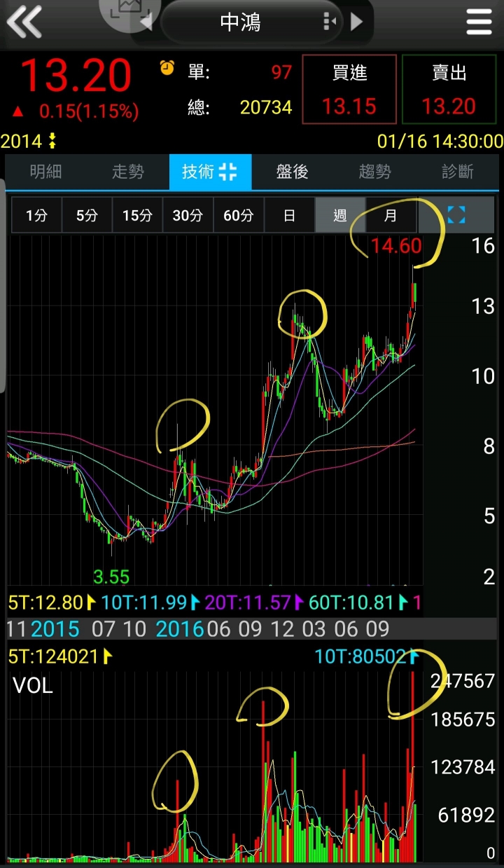Expand chart to fullscreen
The width and height of the screenshot is (504, 868).
[x=456, y=215]
